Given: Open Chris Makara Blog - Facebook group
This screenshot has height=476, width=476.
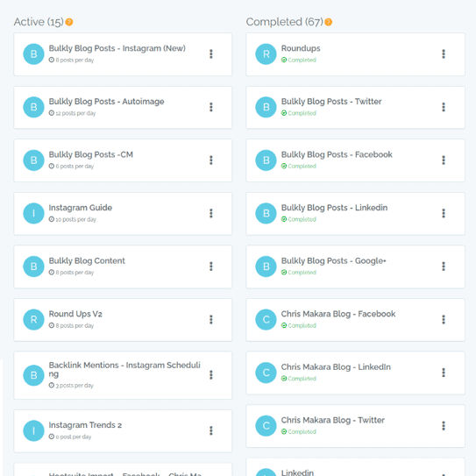Looking at the screenshot, I should click(338, 314).
